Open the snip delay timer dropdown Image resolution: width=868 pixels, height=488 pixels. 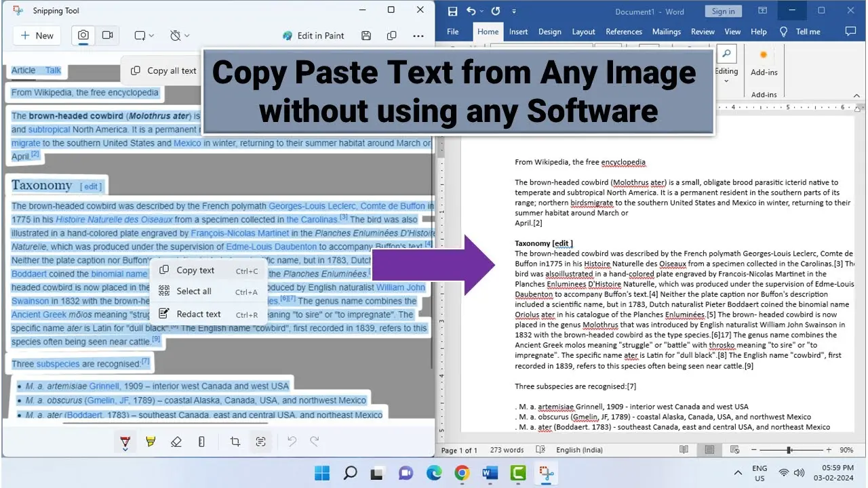coord(180,36)
